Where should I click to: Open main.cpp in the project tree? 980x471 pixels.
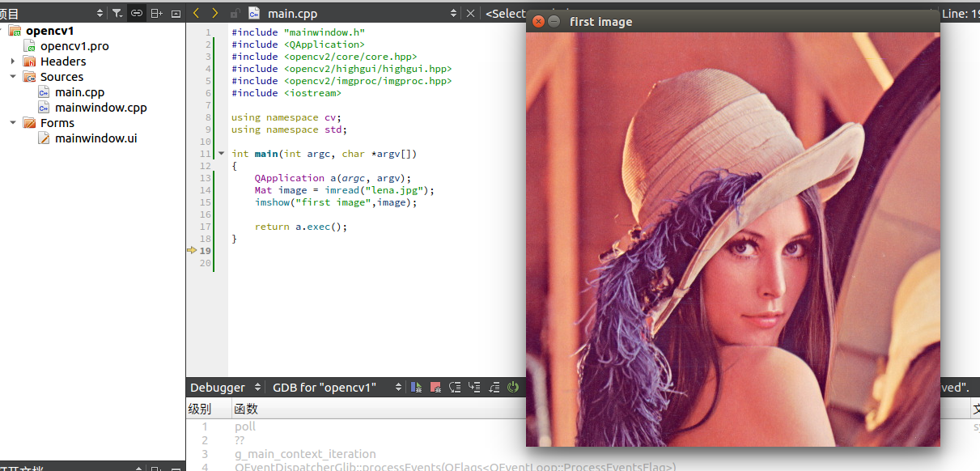[79, 92]
